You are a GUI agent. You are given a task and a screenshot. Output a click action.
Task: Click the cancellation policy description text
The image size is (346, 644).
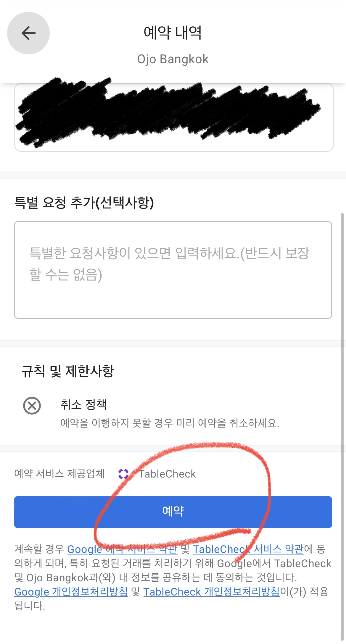[x=170, y=423]
